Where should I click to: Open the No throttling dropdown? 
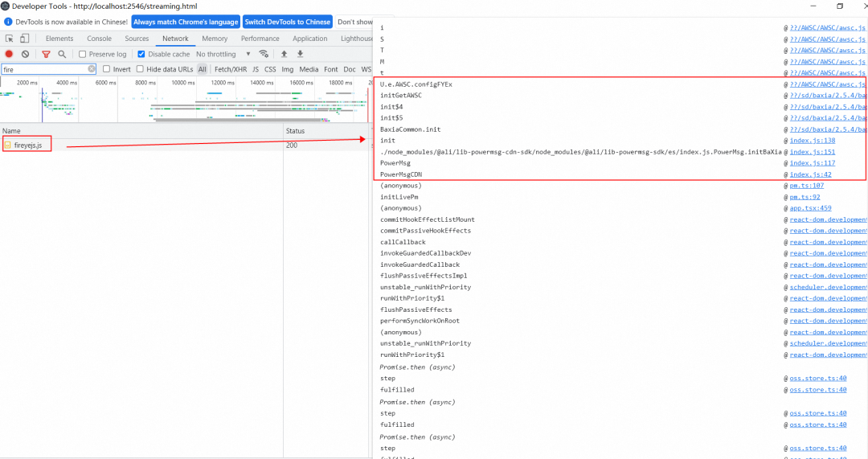(223, 55)
